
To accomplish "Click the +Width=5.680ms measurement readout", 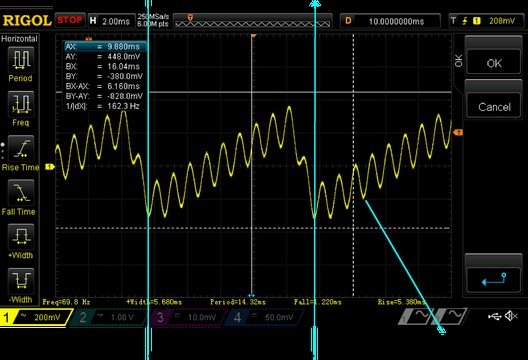I will click(154, 302).
